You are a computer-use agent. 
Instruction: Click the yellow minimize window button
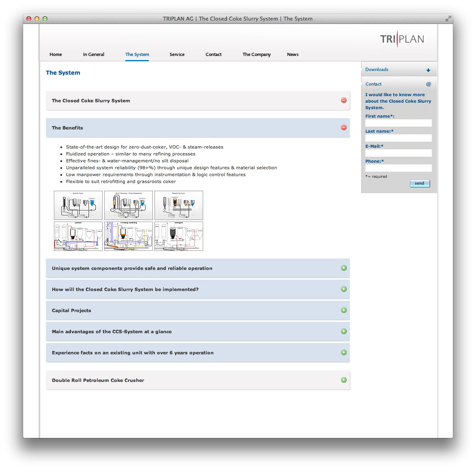pyautogui.click(x=37, y=19)
